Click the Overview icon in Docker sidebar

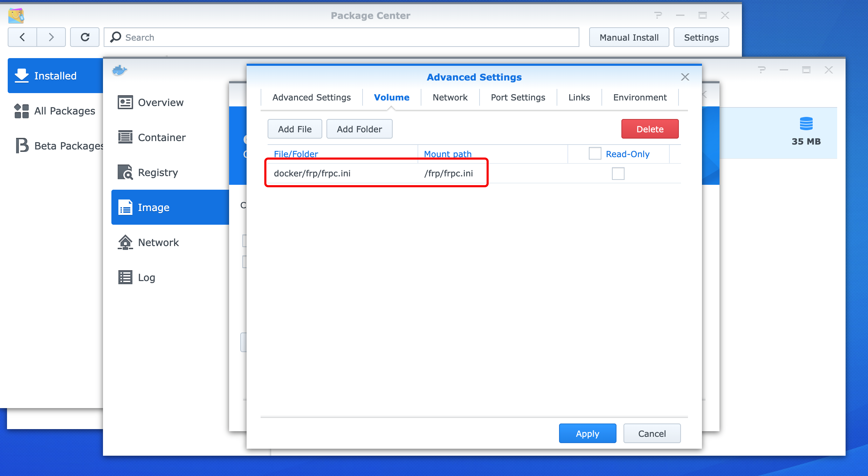click(125, 102)
